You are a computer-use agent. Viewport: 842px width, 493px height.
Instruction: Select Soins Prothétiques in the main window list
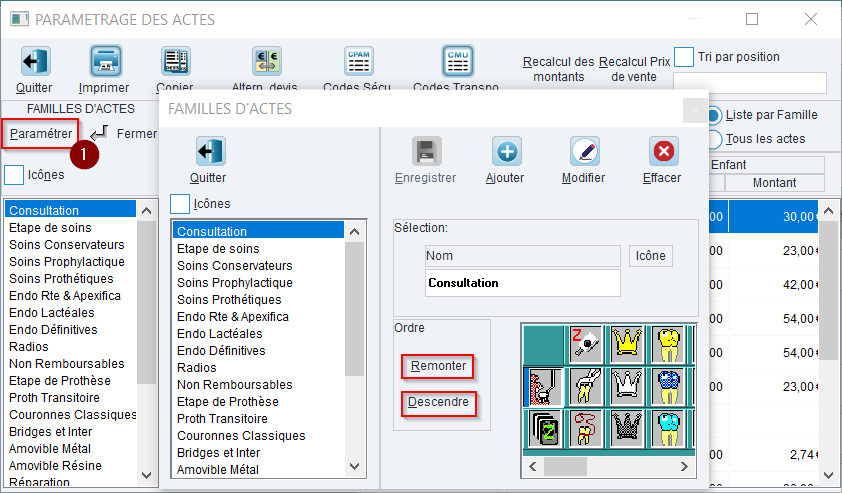tap(70, 279)
